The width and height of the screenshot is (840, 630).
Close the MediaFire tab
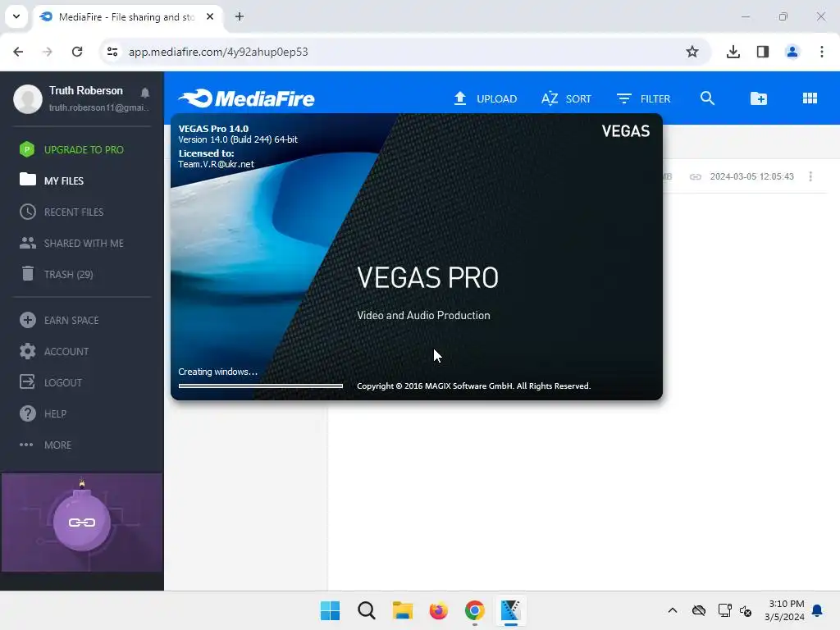pyautogui.click(x=210, y=16)
